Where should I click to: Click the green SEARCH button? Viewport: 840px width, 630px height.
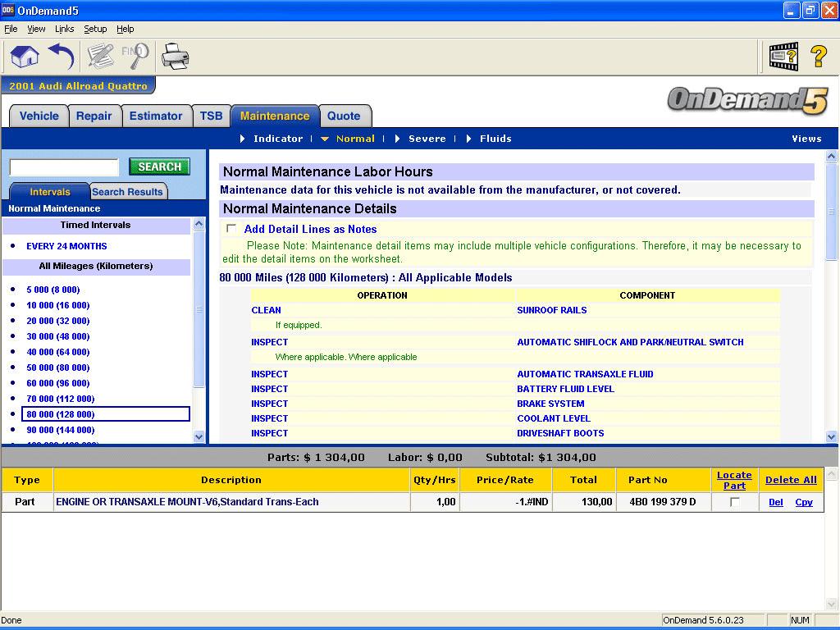click(x=160, y=167)
